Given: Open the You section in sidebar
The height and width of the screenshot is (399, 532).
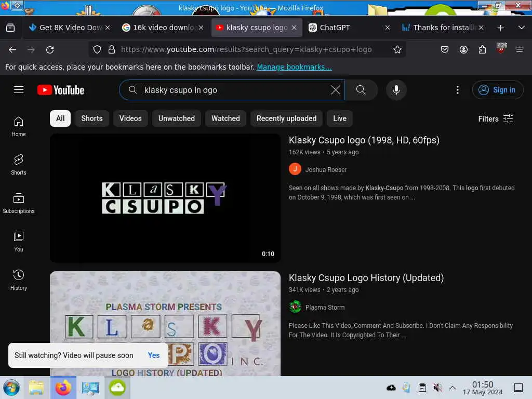Looking at the screenshot, I should click(19, 242).
